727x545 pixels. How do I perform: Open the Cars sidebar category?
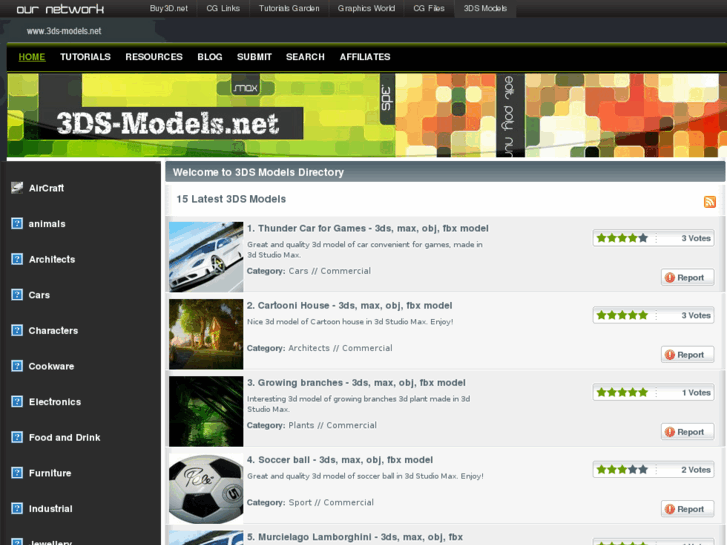(39, 295)
